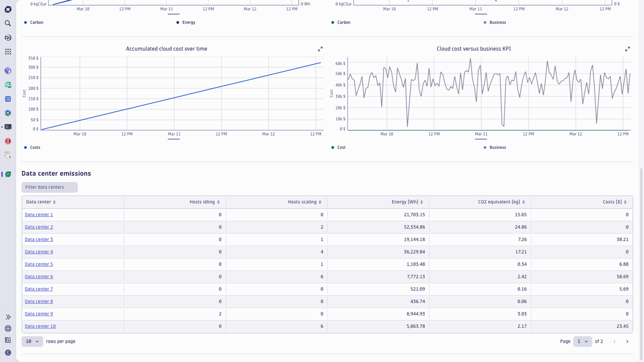Open the apps grid icon in sidebar
This screenshot has width=644, height=362.
tap(8, 51)
